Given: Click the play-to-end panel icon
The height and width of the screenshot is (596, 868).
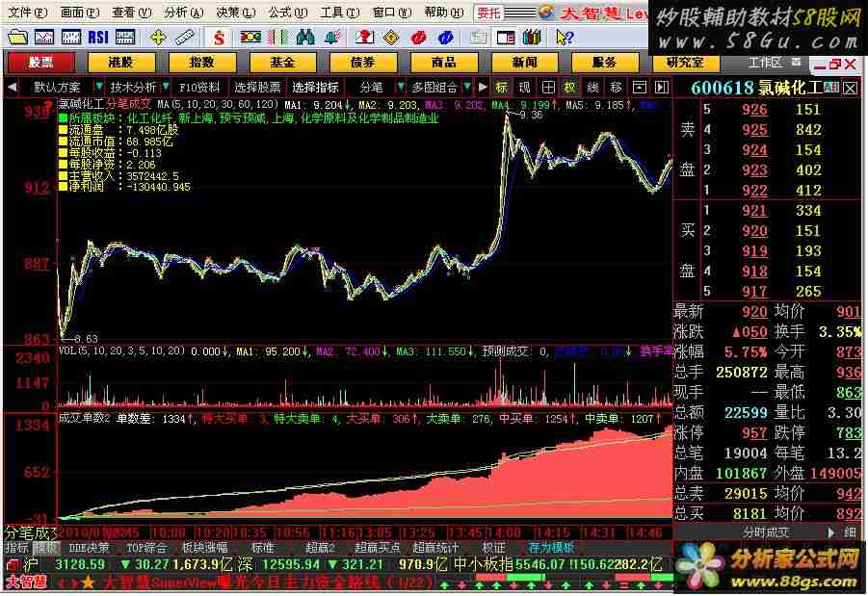Looking at the screenshot, I should [x=662, y=87].
